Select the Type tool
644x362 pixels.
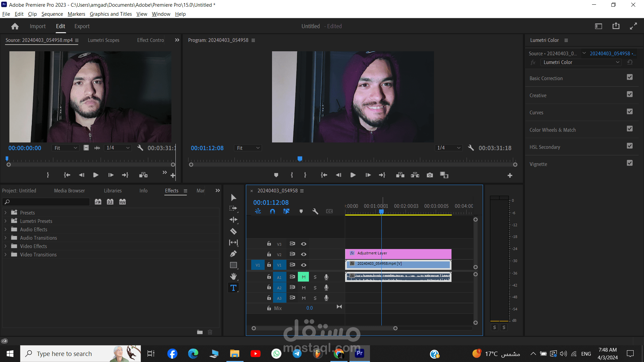click(x=233, y=288)
